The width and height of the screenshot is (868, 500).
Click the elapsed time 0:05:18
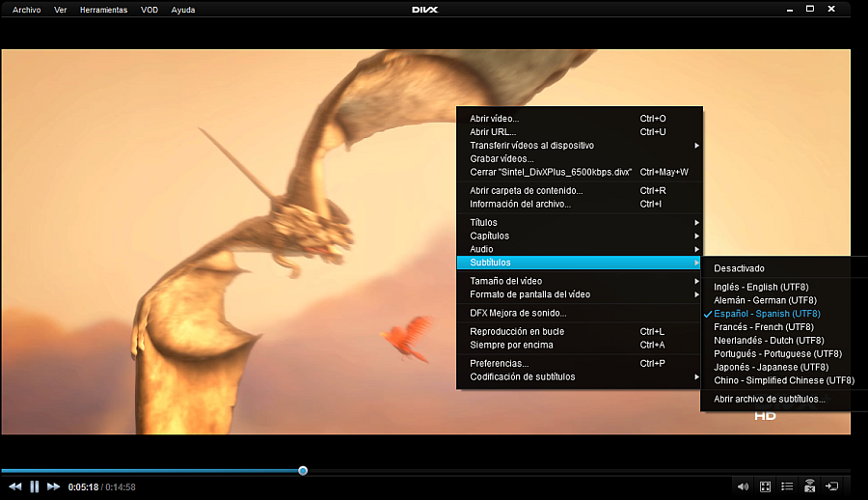coord(83,487)
